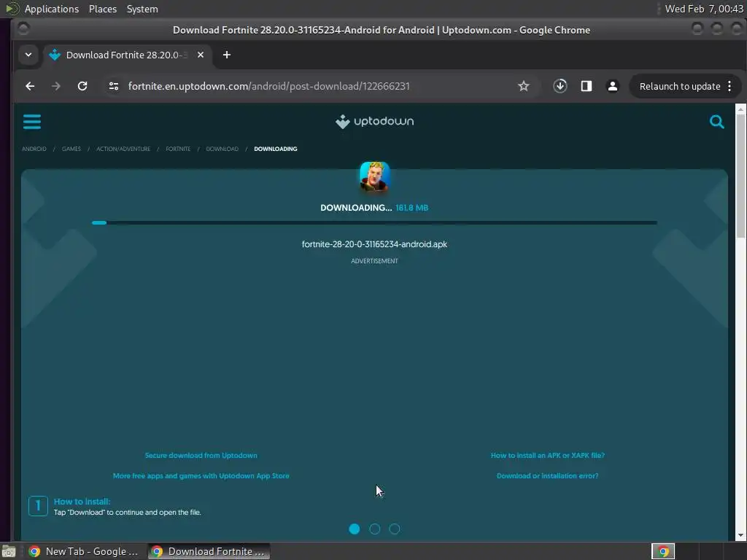Open Chrome downloads icon
The height and width of the screenshot is (560, 747).
[x=560, y=86]
